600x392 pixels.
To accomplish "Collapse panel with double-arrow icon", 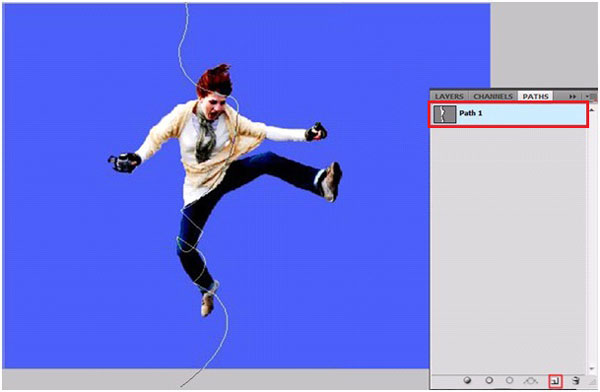I will tap(572, 97).
